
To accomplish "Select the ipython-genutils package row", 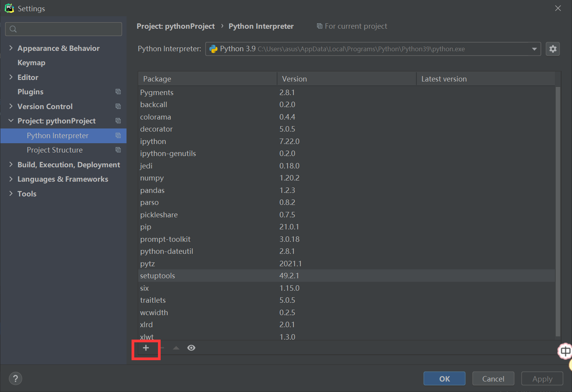I will 347,153.
